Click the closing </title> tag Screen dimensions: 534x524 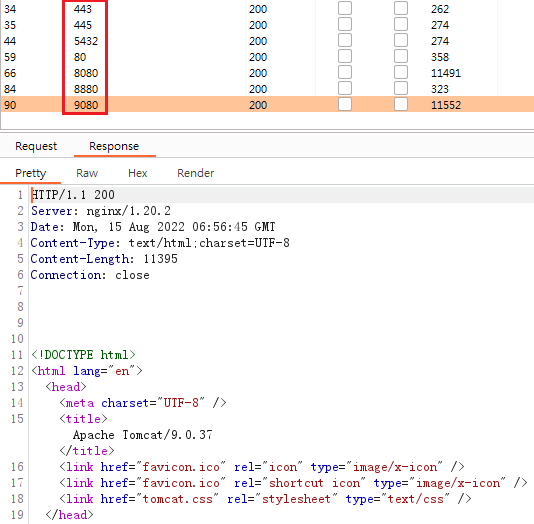coord(87,451)
